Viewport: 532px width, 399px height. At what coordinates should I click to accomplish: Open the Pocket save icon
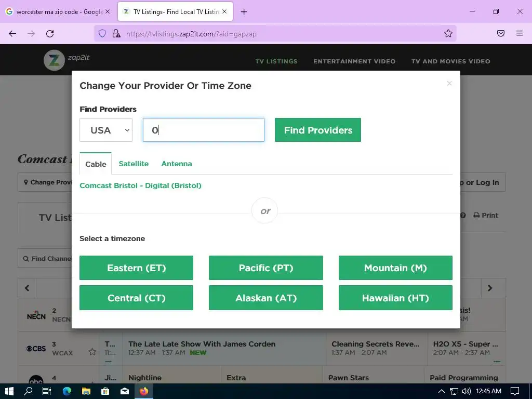click(x=501, y=34)
